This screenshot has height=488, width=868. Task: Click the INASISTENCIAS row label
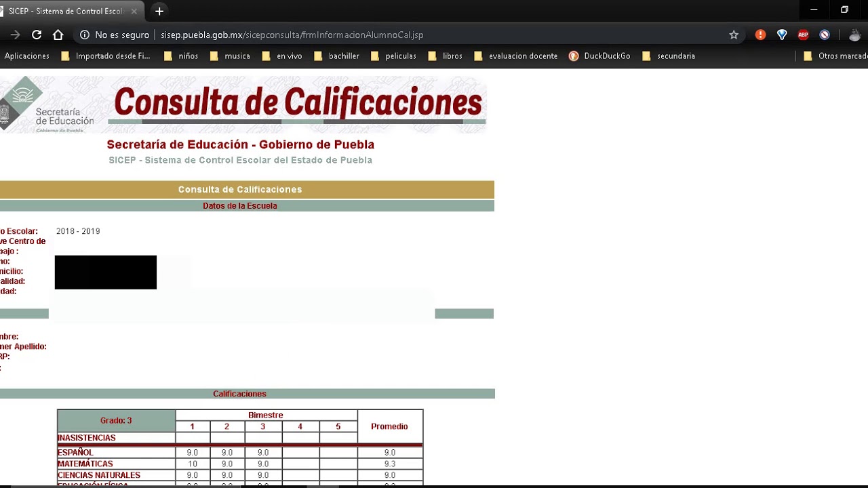86,438
